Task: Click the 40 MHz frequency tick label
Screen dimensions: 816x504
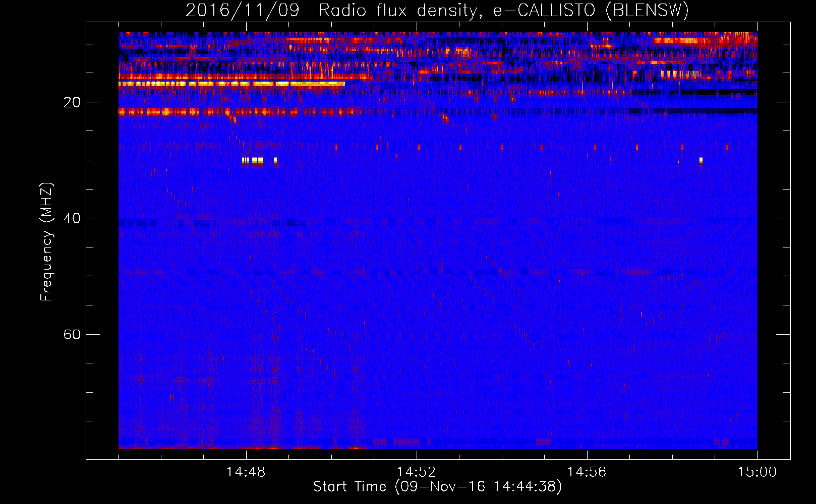Action: pos(72,218)
